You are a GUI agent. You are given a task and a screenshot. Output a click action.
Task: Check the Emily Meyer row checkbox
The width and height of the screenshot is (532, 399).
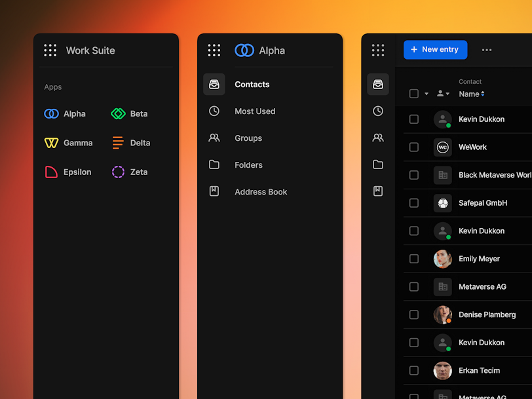[x=414, y=259]
